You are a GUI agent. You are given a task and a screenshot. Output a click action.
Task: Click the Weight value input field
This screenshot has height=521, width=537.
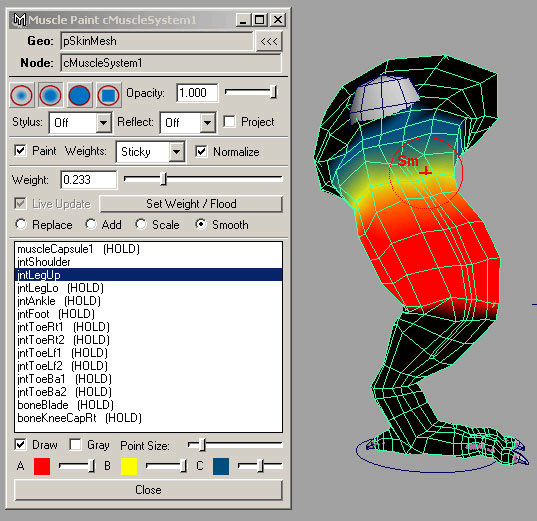click(88, 179)
